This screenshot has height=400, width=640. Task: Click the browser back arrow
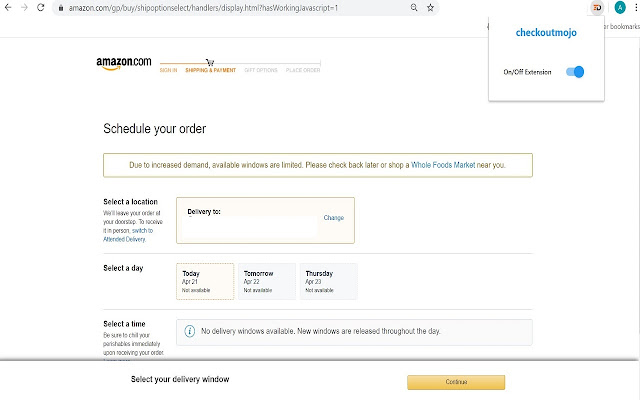pyautogui.click(x=8, y=7)
